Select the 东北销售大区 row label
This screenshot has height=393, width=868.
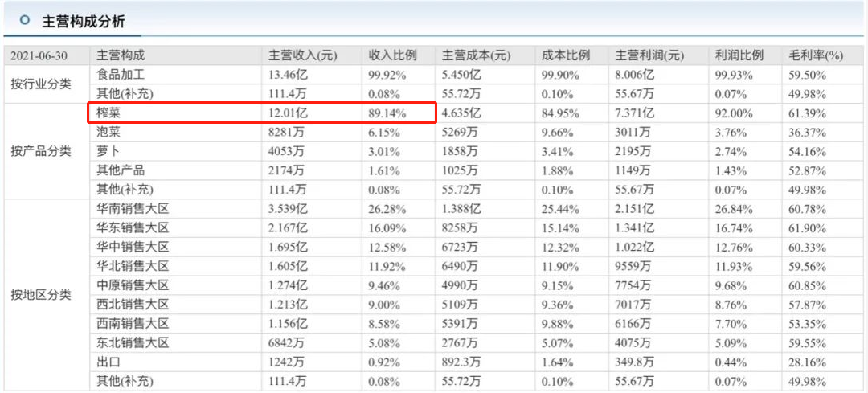pos(133,342)
